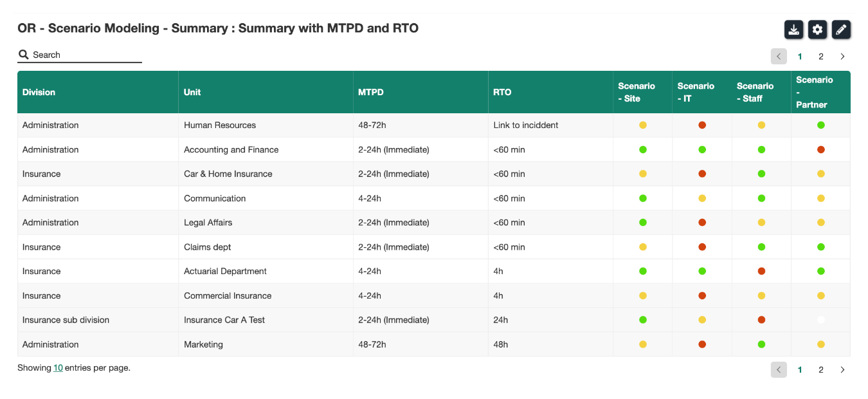Sort by the RTO column header
Image resolution: width=868 pixels, height=399 pixels.
click(550, 92)
